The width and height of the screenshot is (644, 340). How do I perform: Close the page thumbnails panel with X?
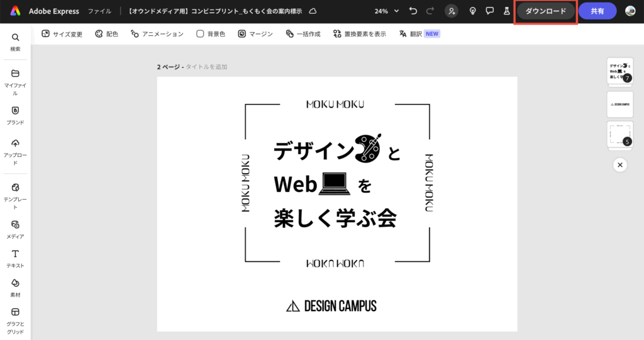(619, 165)
